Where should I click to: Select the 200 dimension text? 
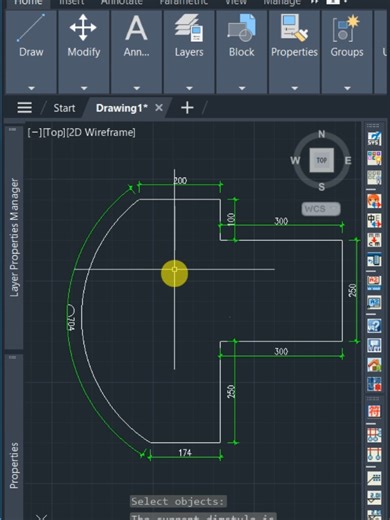(180, 181)
